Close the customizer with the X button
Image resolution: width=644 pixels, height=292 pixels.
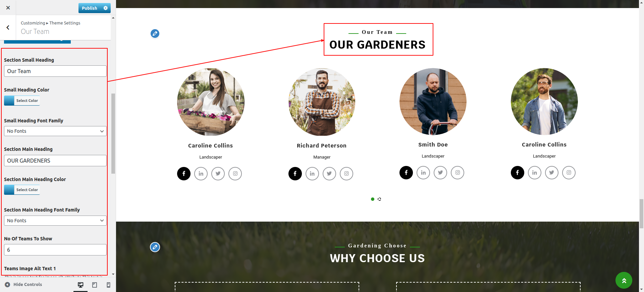[x=8, y=8]
